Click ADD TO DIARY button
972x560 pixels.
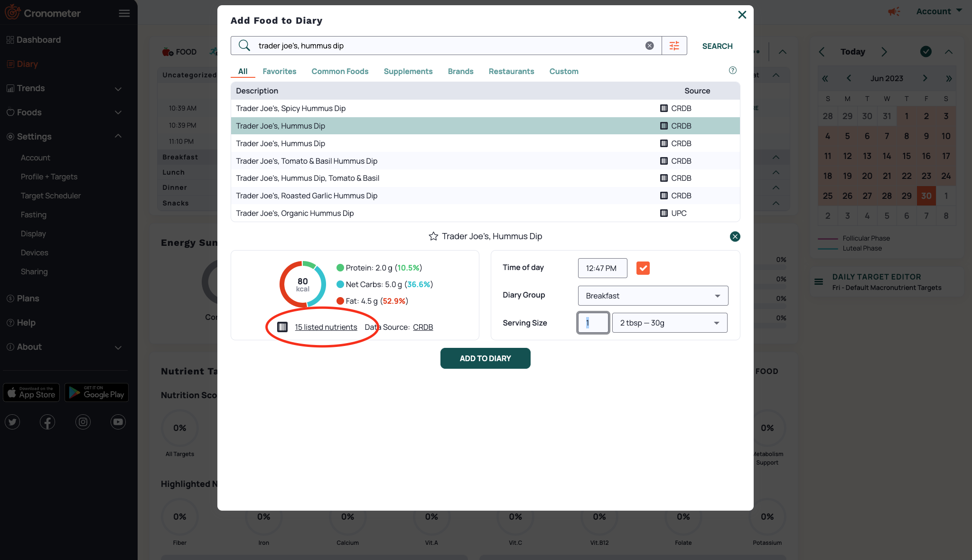[x=485, y=358]
